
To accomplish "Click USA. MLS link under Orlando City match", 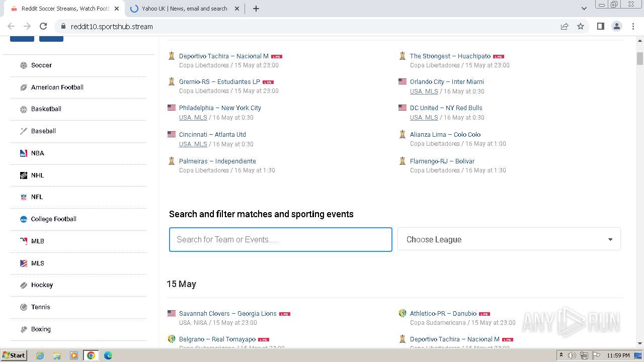I will coord(424,92).
